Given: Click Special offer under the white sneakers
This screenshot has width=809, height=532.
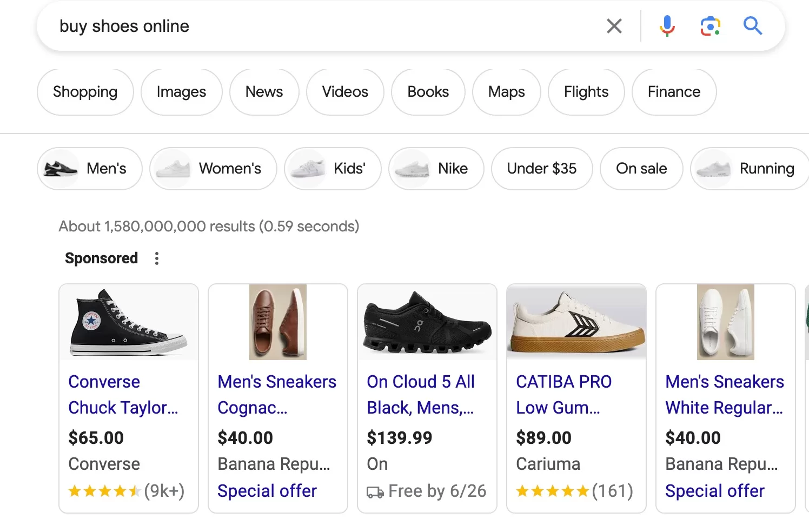Looking at the screenshot, I should point(715,491).
